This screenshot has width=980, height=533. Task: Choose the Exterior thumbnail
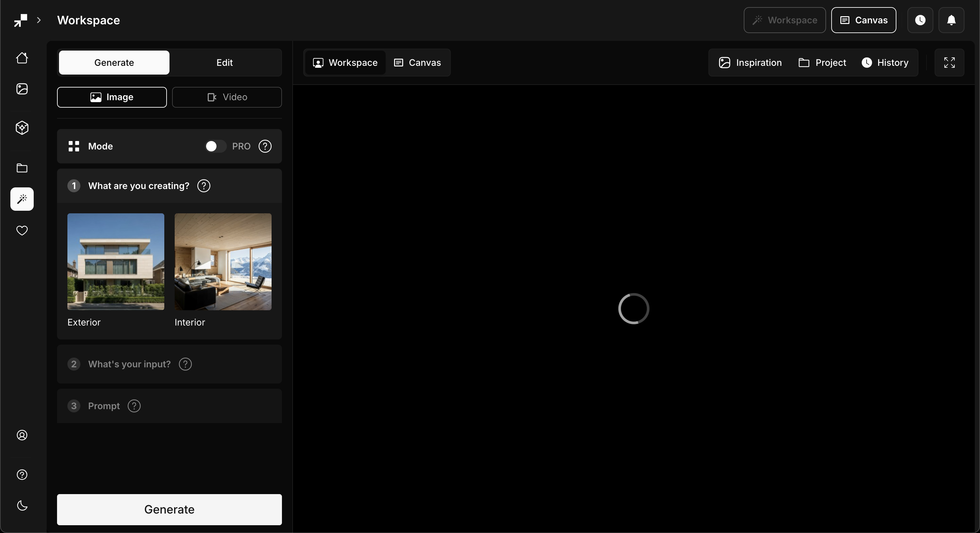click(x=116, y=262)
